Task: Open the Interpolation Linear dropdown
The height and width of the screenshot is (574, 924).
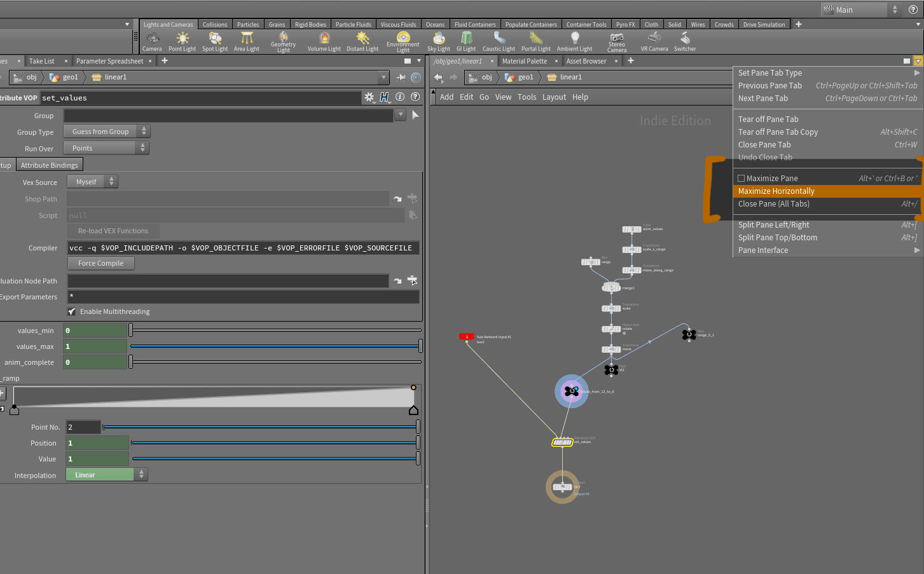Action: [x=107, y=475]
